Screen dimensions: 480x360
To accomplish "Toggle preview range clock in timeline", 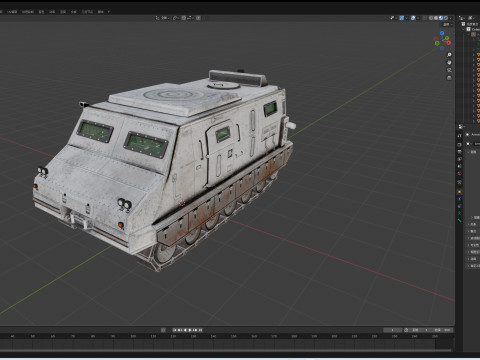I will 406,330.
